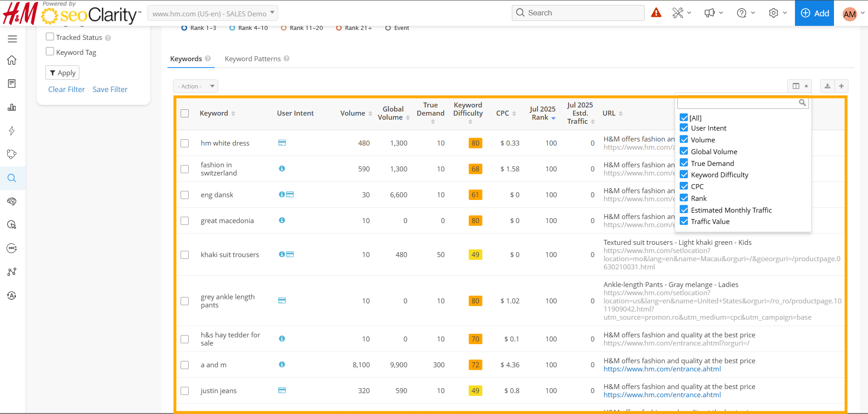Open the settings gear icon
Viewport: 868px width, 414px height.
(x=774, y=13)
